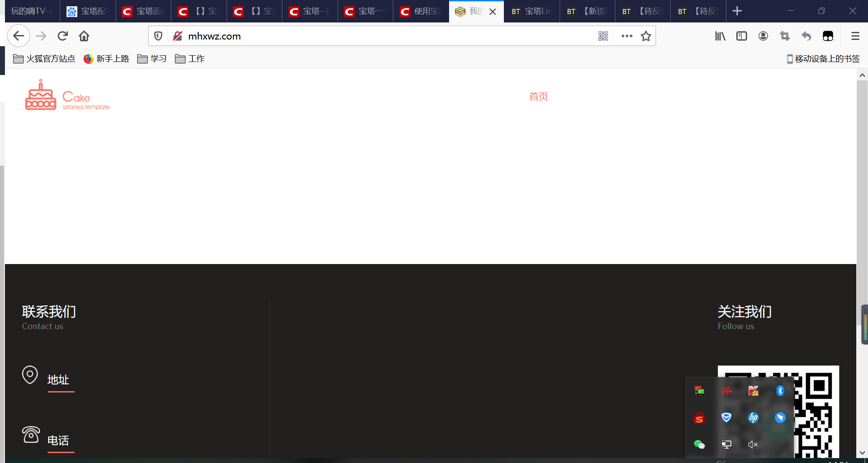Viewport: 868px width, 463px height.
Task: Click the Cake logo
Action: pyautogui.click(x=67, y=95)
